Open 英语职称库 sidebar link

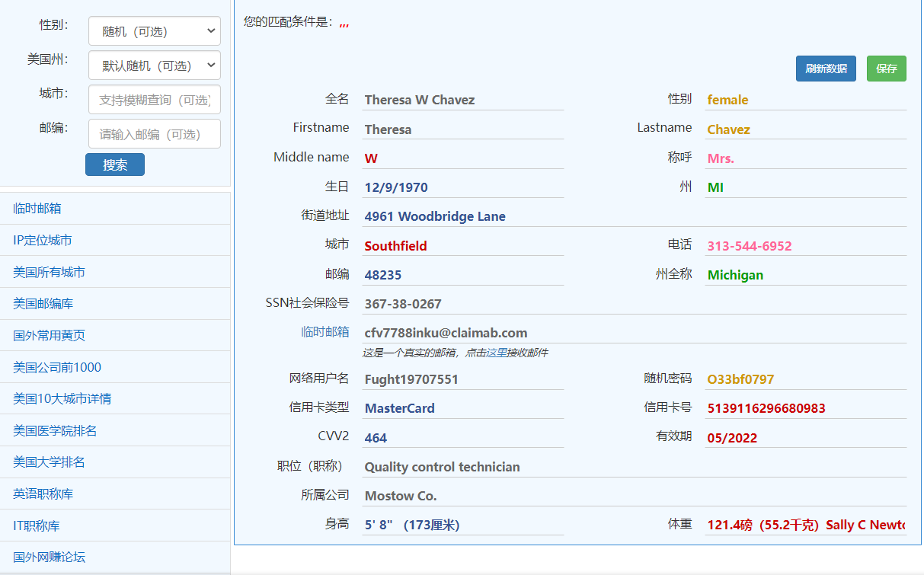click(43, 494)
